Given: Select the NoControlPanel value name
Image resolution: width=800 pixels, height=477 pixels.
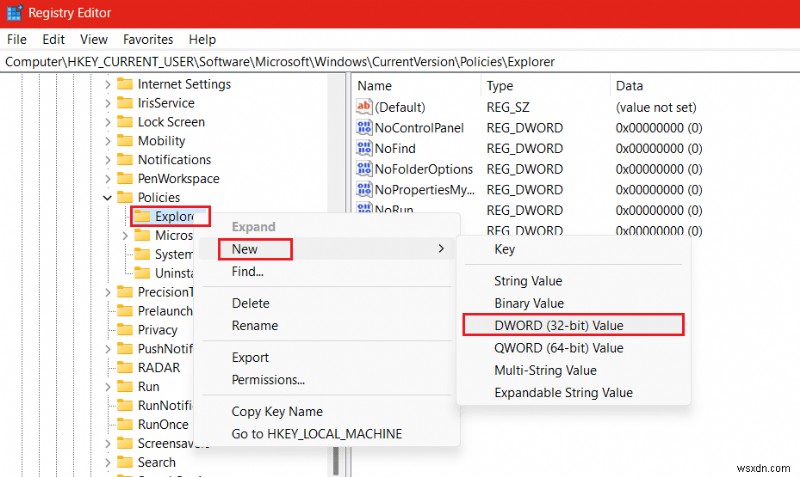Looking at the screenshot, I should [419, 128].
